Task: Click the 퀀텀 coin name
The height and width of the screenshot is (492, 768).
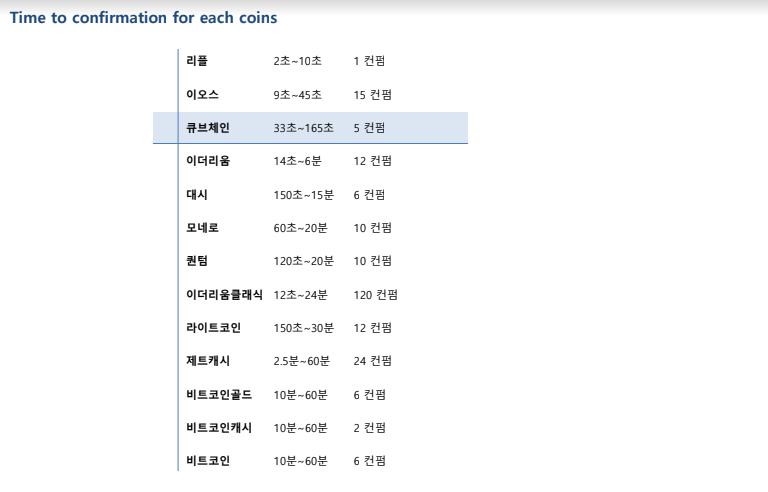Action: [197, 261]
